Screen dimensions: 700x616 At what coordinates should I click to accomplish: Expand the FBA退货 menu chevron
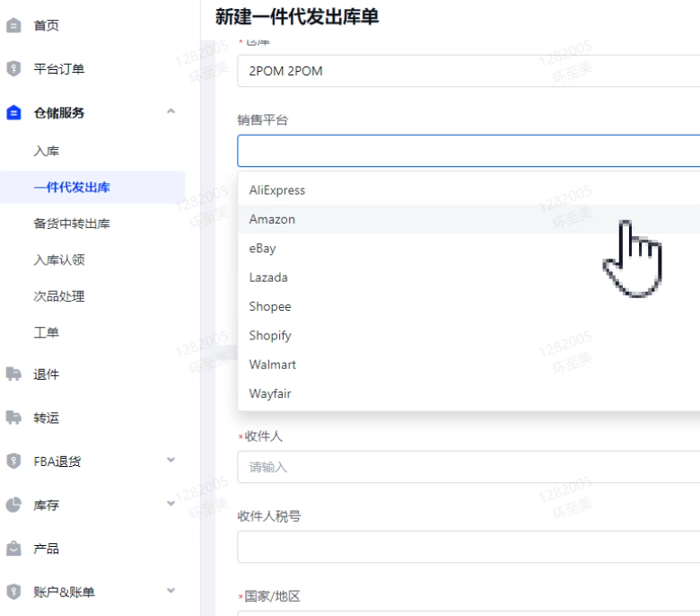click(x=171, y=460)
